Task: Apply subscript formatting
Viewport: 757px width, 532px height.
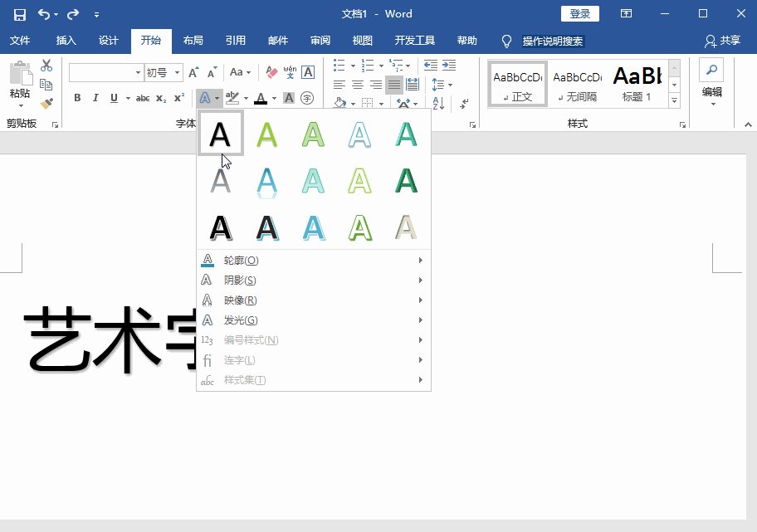Action: pyautogui.click(x=159, y=97)
